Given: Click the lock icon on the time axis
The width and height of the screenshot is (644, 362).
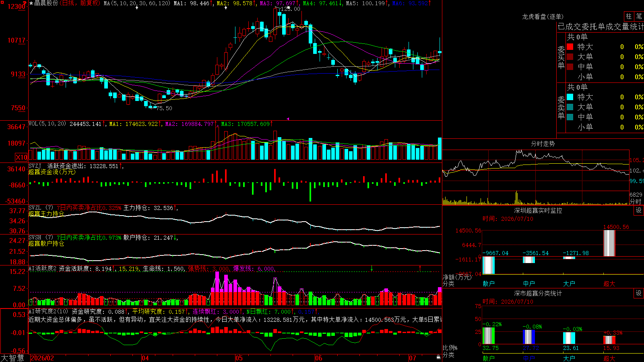Looking at the screenshot, I should click(x=439, y=357).
